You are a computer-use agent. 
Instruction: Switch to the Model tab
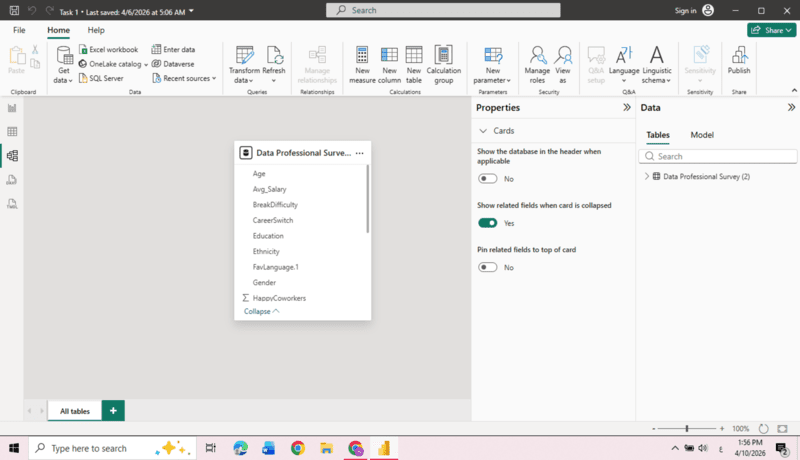tap(702, 134)
